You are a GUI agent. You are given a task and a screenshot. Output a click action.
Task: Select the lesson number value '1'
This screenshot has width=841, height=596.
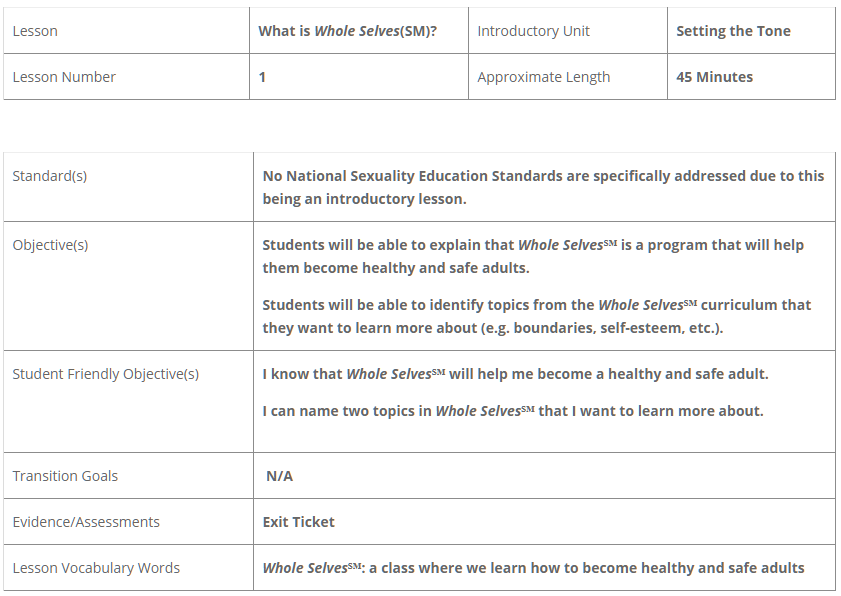(x=262, y=77)
